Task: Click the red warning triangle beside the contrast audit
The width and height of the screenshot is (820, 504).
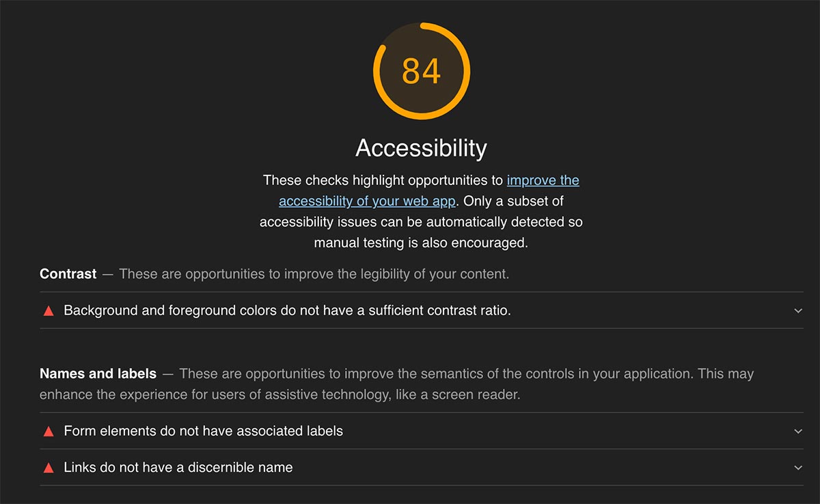Action: point(49,311)
